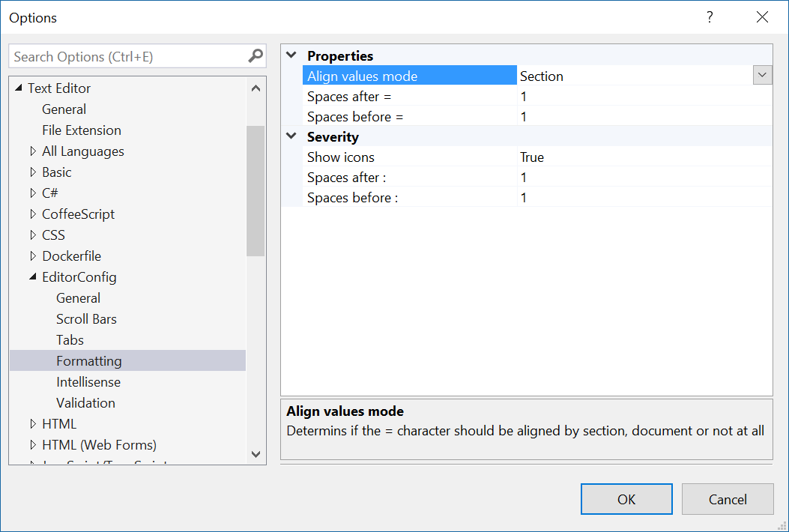Click the Search Options text field
The height and width of the screenshot is (532, 789).
click(x=127, y=57)
